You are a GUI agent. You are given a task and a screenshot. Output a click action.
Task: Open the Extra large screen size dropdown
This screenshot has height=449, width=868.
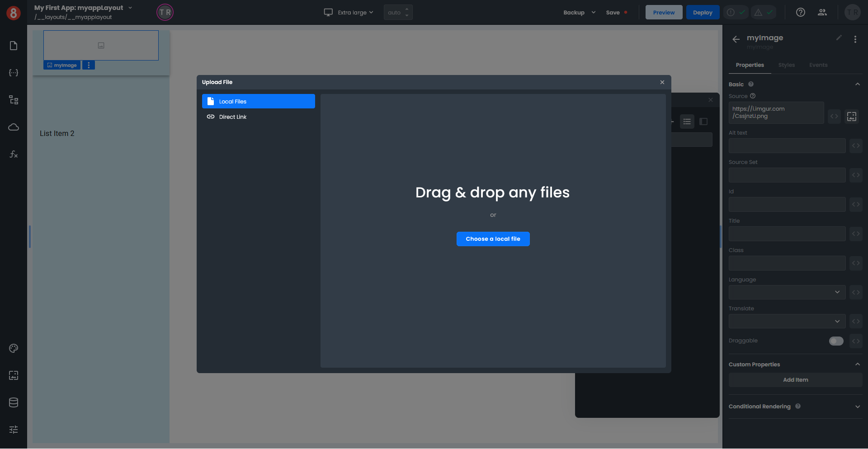click(x=349, y=12)
